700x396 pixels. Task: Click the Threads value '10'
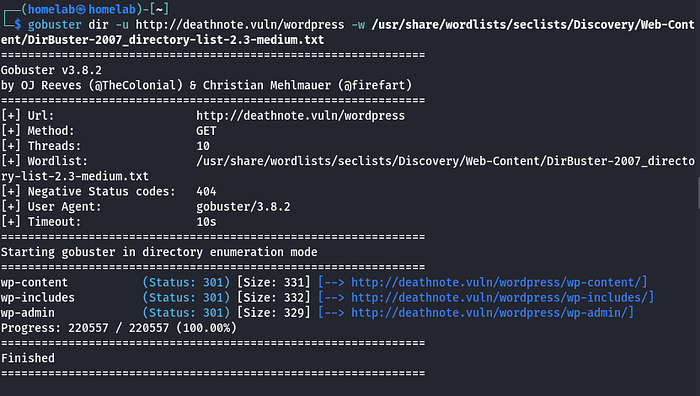203,146
